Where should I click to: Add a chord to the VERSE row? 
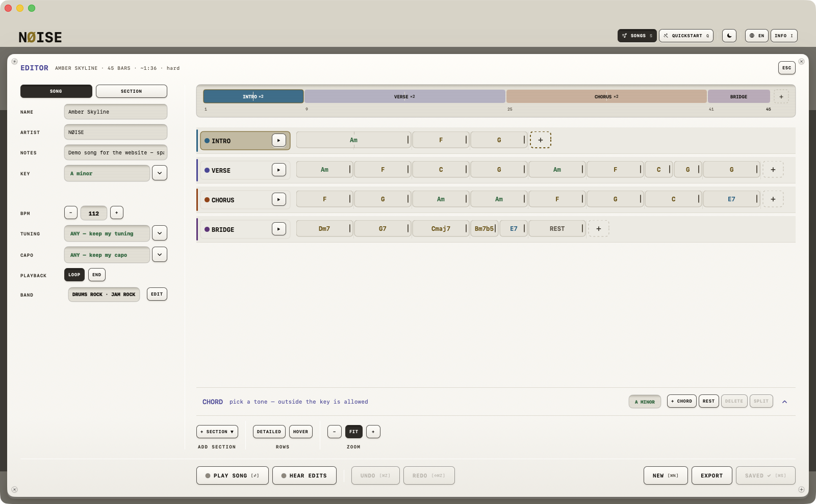(773, 170)
